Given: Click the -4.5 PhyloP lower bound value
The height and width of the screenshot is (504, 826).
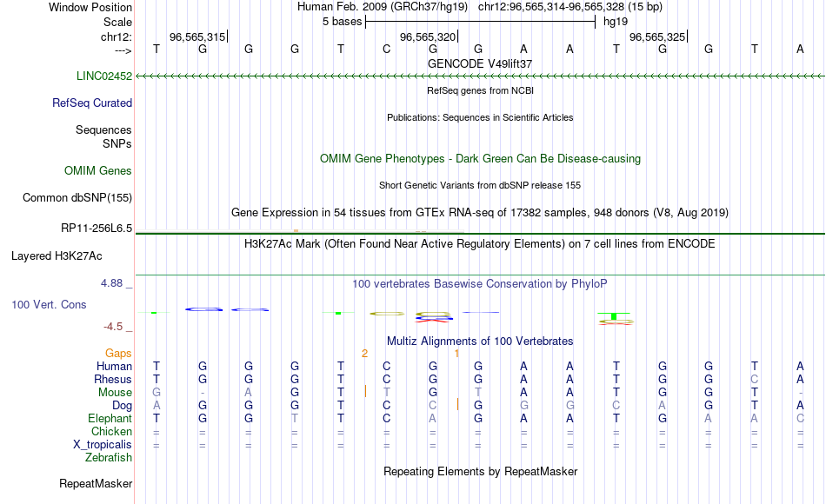Looking at the screenshot, I should [x=113, y=327].
